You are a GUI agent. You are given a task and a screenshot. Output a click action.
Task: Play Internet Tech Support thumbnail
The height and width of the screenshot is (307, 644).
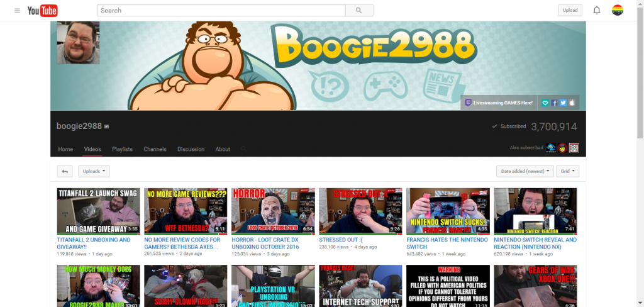(360, 286)
